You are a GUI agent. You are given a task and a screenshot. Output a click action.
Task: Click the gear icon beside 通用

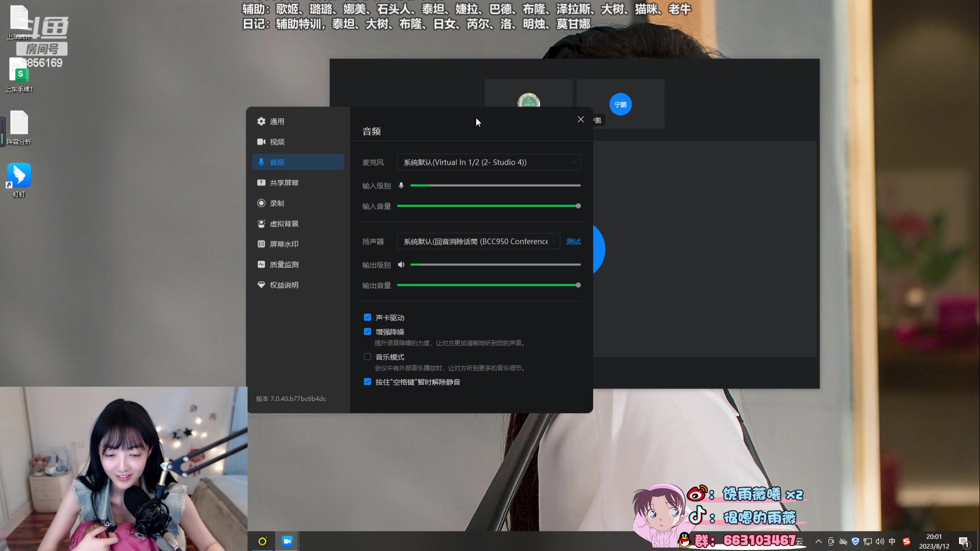click(x=261, y=121)
